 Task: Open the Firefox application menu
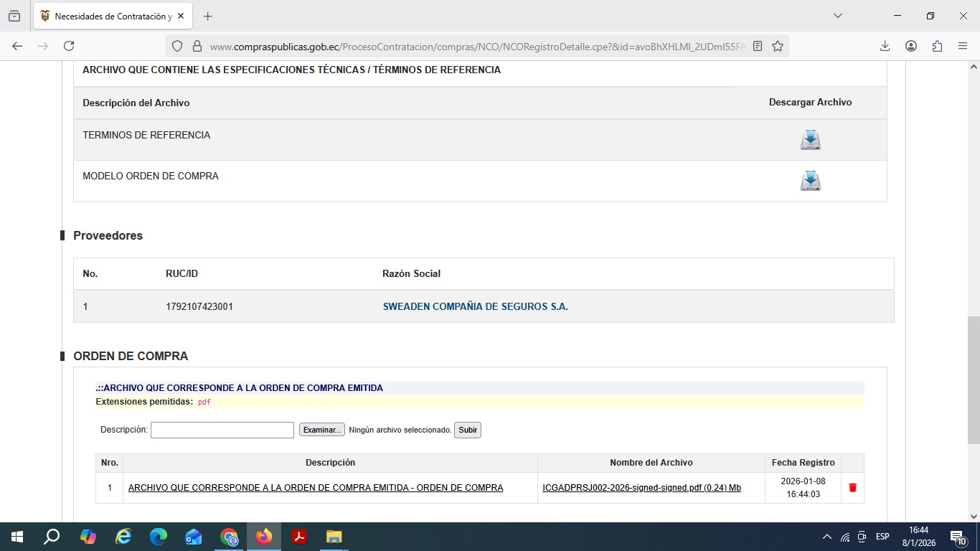pos(963,46)
